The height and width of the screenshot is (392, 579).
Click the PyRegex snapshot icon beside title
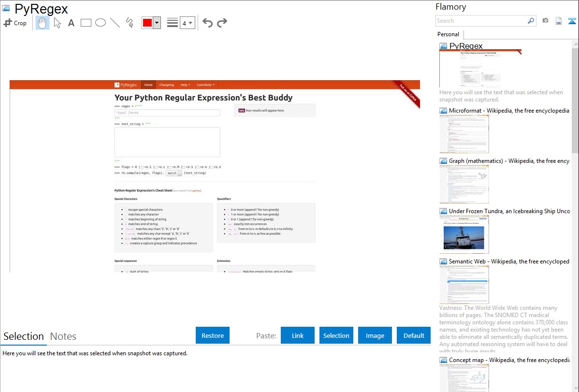pyautogui.click(x=6, y=8)
